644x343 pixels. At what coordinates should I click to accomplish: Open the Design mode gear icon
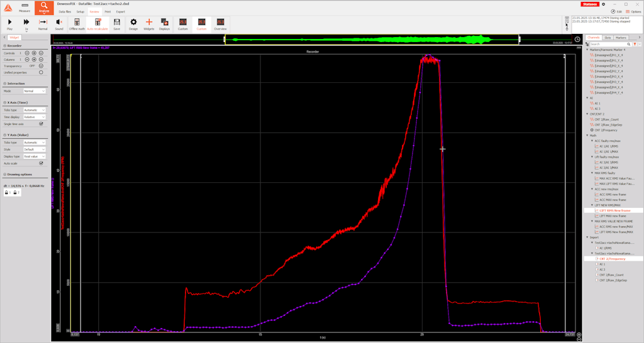coord(133,24)
